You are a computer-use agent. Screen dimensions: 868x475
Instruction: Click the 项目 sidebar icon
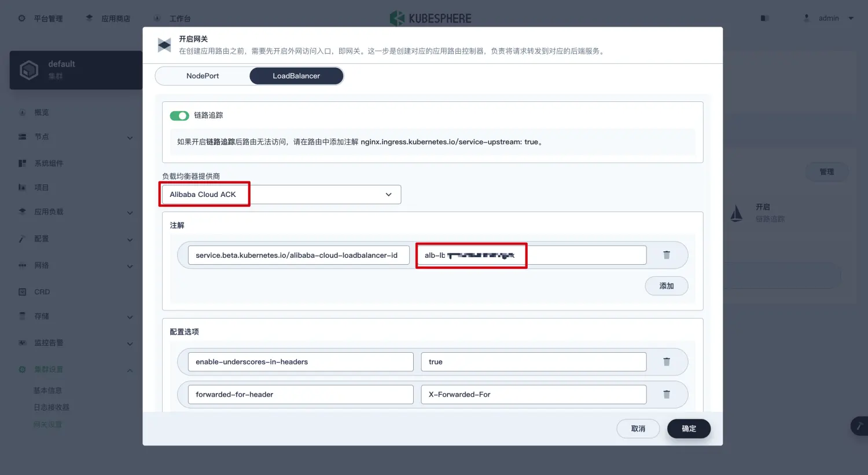pyautogui.click(x=23, y=188)
